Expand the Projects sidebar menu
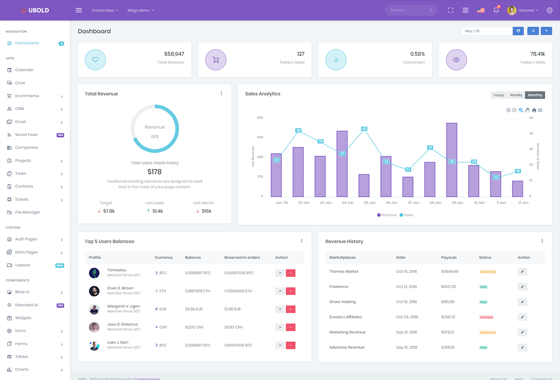Viewport: 560px width, 380px height. (x=35, y=161)
